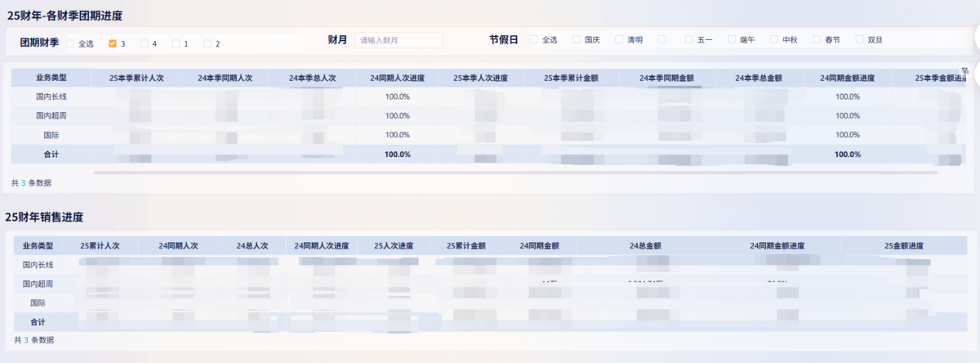Tick the 国庆 holiday checkbox
Screen dimensions: 980x363
pos(577,39)
